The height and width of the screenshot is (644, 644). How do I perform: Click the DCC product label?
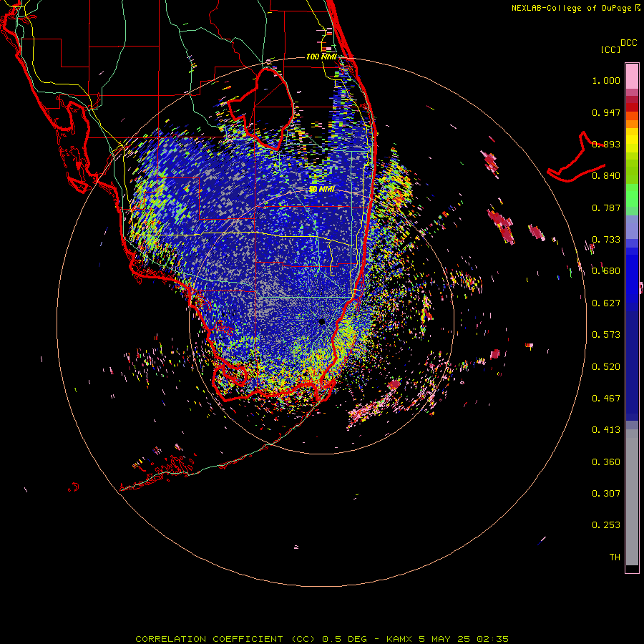(x=628, y=42)
